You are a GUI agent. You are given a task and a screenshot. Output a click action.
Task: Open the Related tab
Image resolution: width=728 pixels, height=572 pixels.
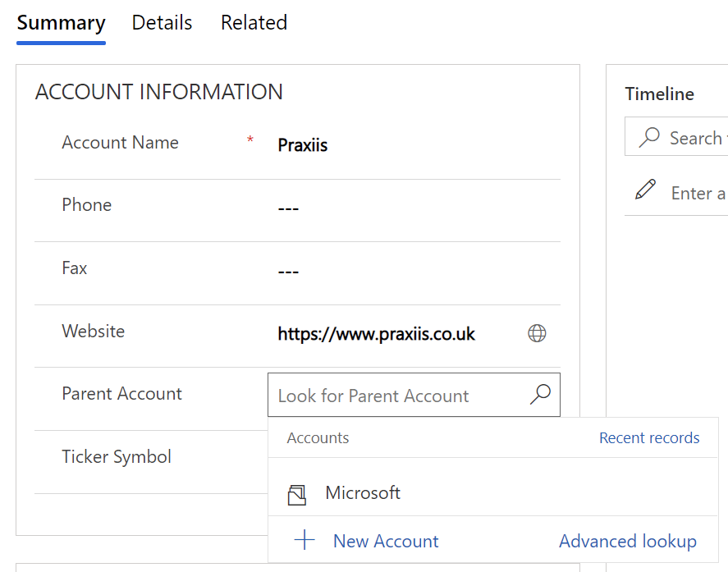point(254,23)
